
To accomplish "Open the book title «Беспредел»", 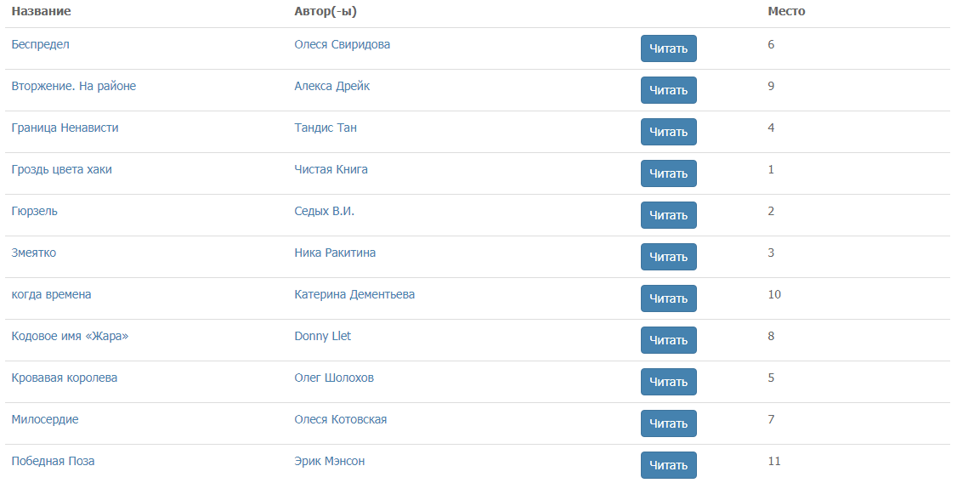I will [x=40, y=44].
